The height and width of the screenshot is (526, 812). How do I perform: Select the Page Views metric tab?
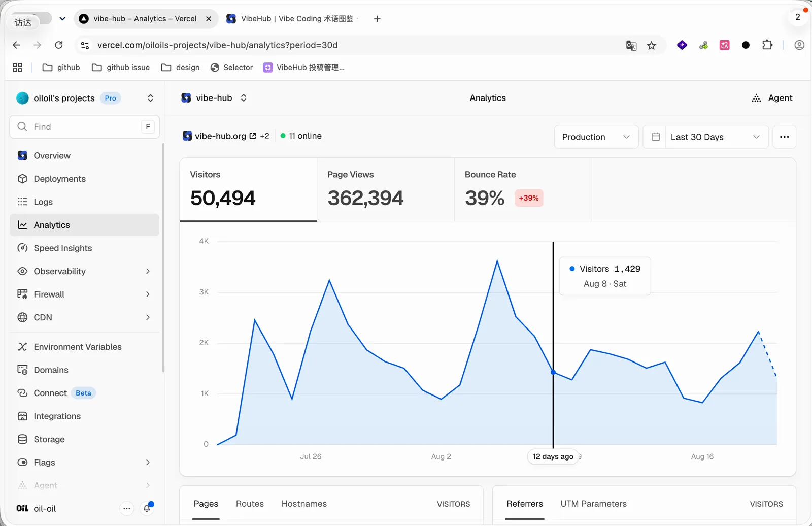pos(386,190)
